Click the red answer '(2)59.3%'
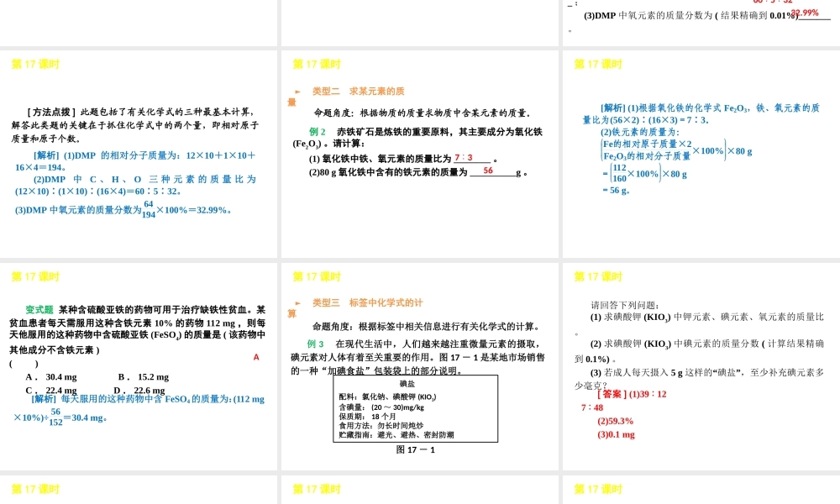The image size is (840, 504). point(616,421)
